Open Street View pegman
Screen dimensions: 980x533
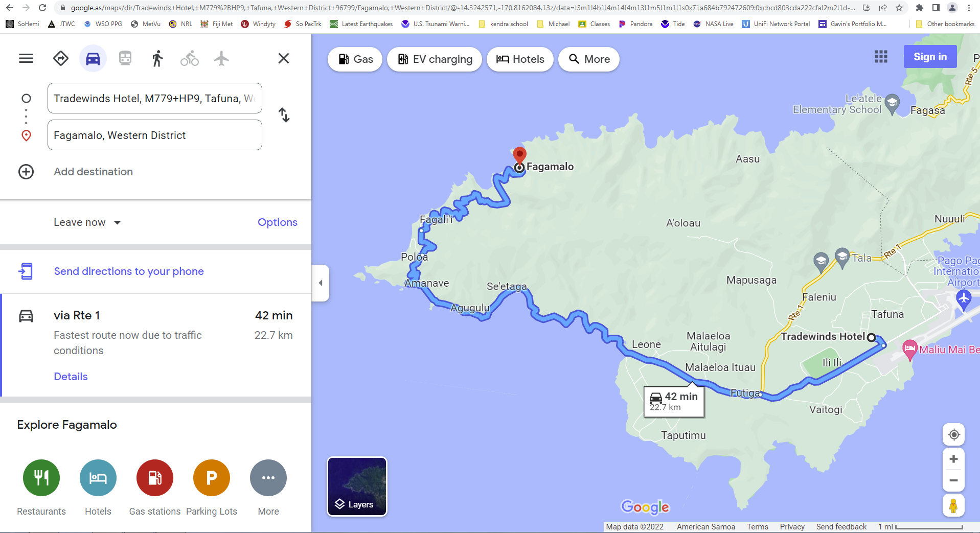click(x=953, y=506)
